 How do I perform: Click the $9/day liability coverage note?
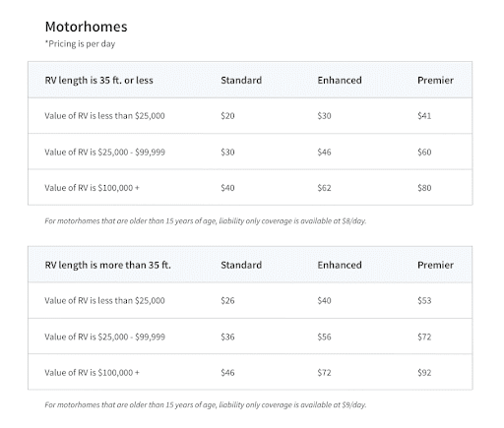tap(206, 405)
